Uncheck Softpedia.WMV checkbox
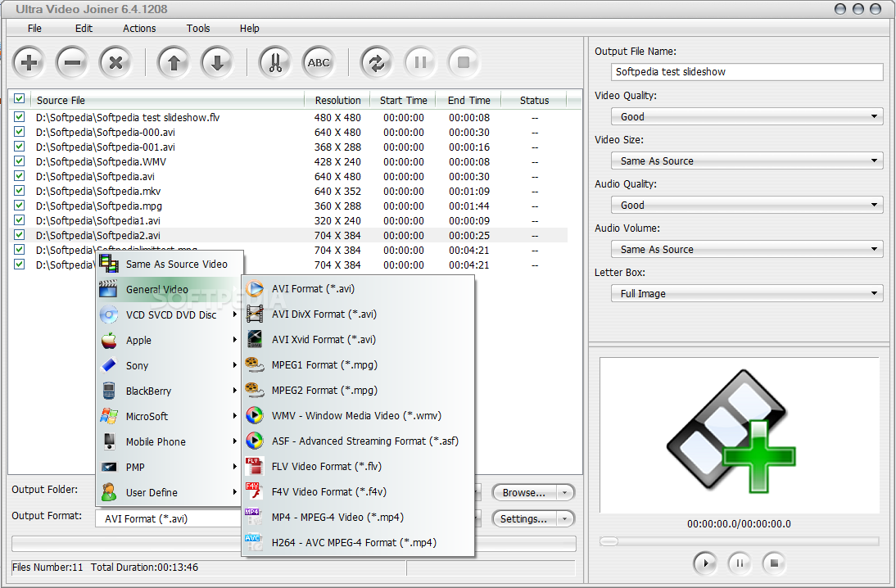 pyautogui.click(x=19, y=161)
